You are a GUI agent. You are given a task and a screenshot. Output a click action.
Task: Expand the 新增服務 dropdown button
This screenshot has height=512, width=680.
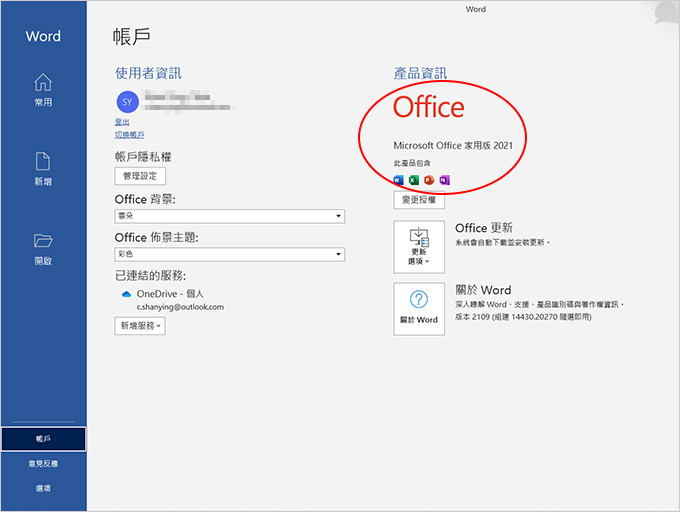140,326
